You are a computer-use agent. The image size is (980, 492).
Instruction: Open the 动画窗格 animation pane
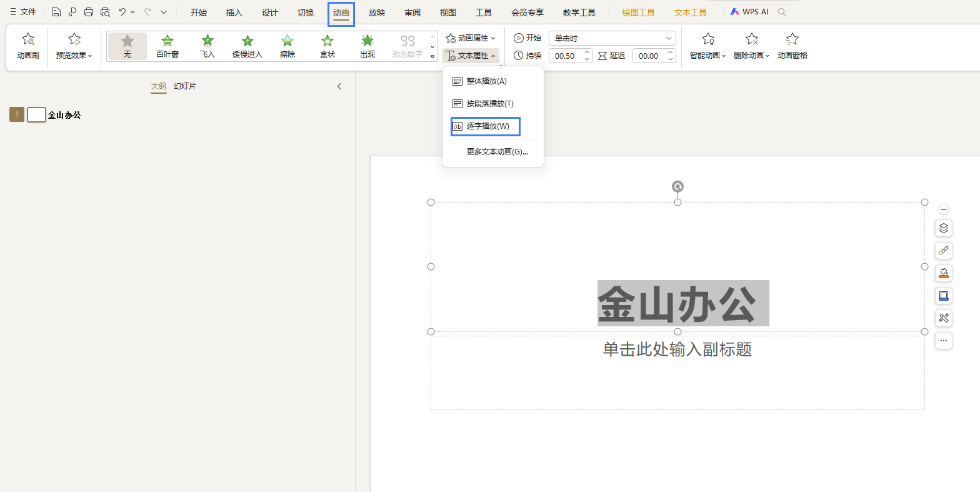(792, 47)
